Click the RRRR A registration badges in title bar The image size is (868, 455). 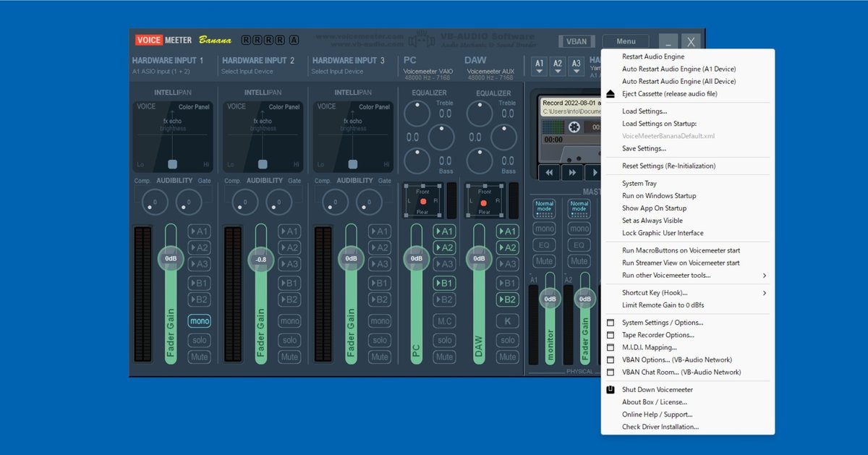(270, 40)
